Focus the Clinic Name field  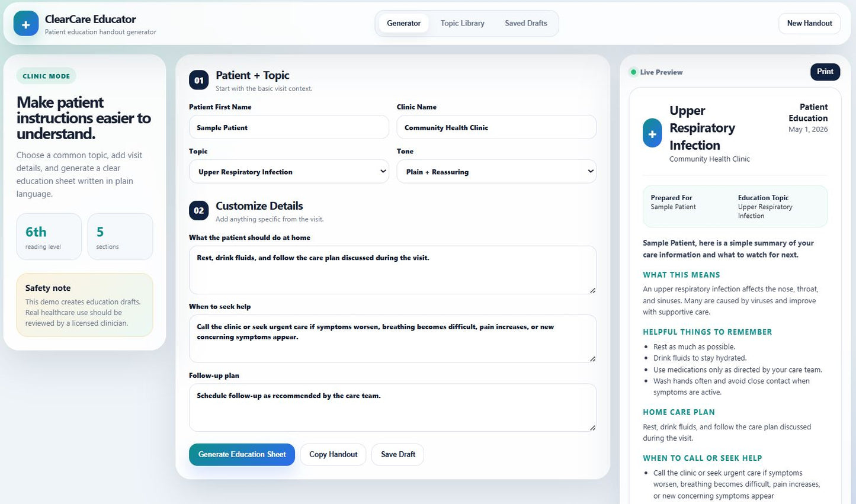click(496, 127)
